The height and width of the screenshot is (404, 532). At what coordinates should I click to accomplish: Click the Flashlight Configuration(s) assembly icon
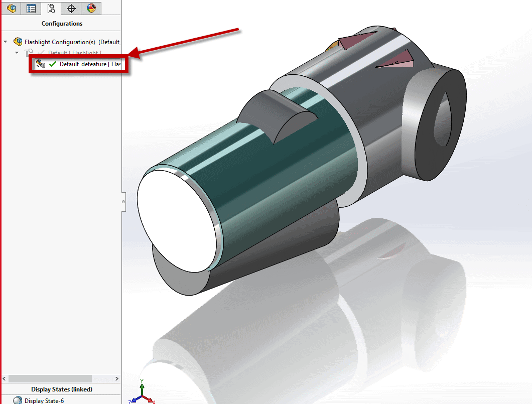click(18, 42)
